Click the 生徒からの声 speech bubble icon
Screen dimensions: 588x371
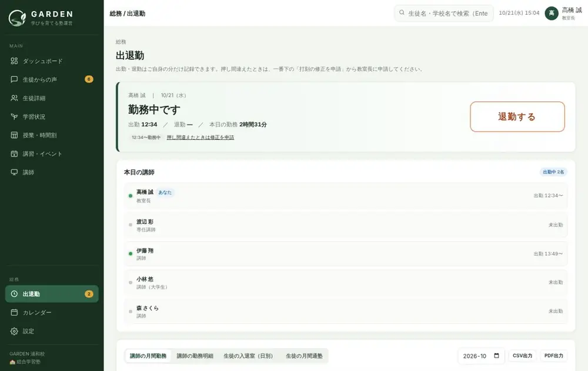pyautogui.click(x=14, y=79)
